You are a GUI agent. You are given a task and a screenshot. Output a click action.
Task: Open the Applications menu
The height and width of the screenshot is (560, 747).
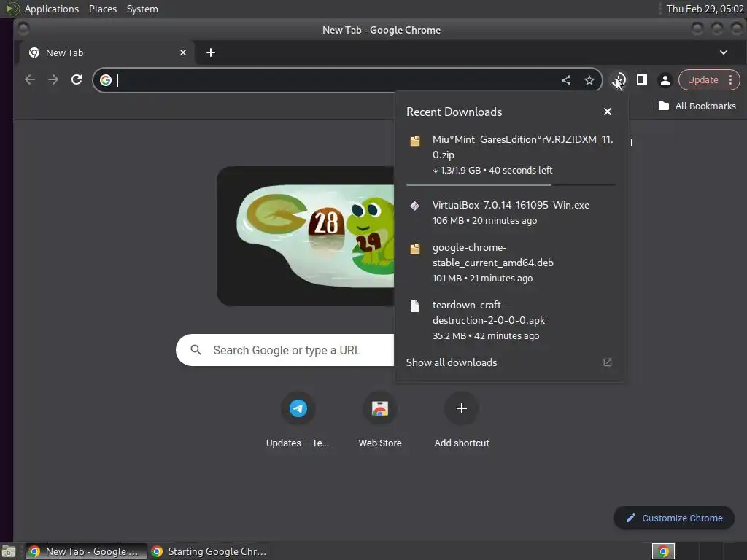pos(52,9)
